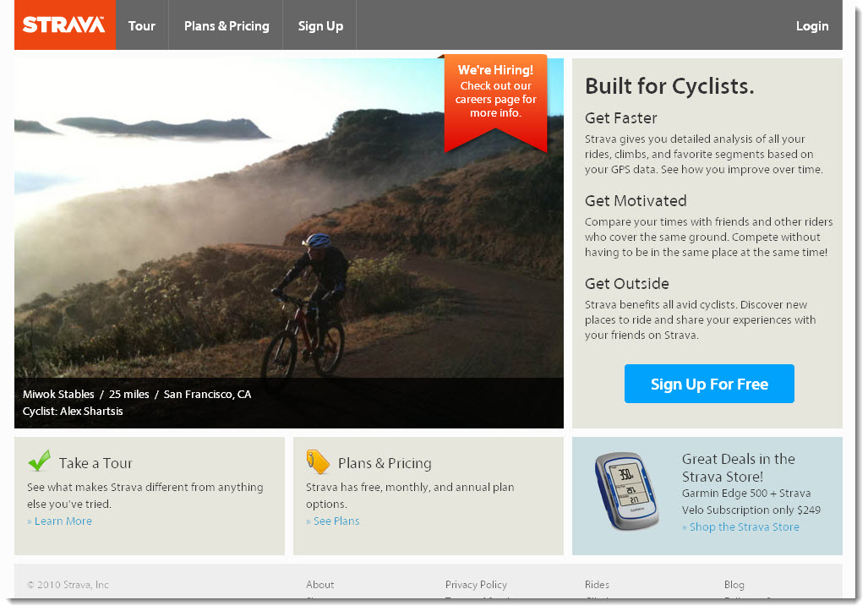Follow the Learn More link
The width and height of the screenshot is (868, 611).
pyautogui.click(x=63, y=521)
